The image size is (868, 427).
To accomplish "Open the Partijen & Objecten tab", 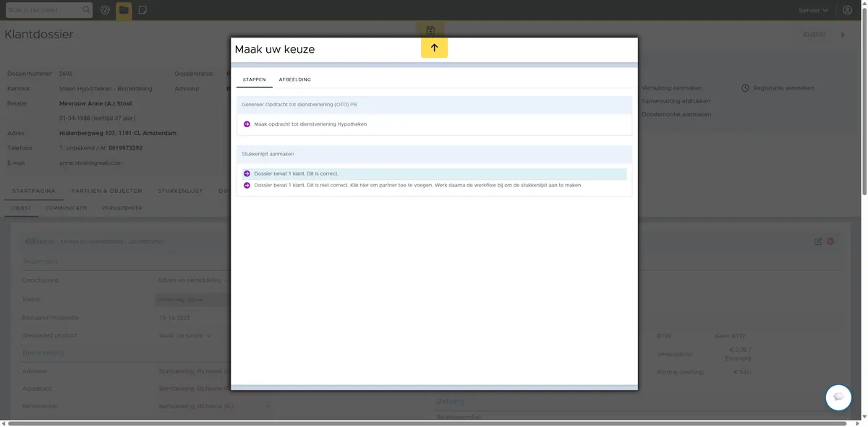I will [106, 191].
